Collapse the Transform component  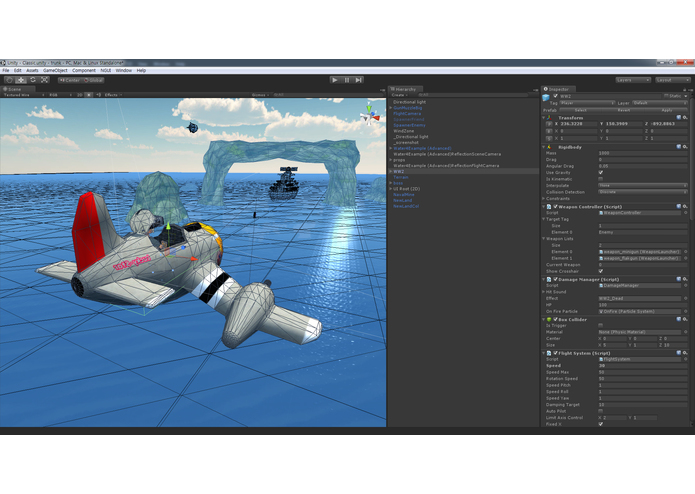pyautogui.click(x=544, y=118)
